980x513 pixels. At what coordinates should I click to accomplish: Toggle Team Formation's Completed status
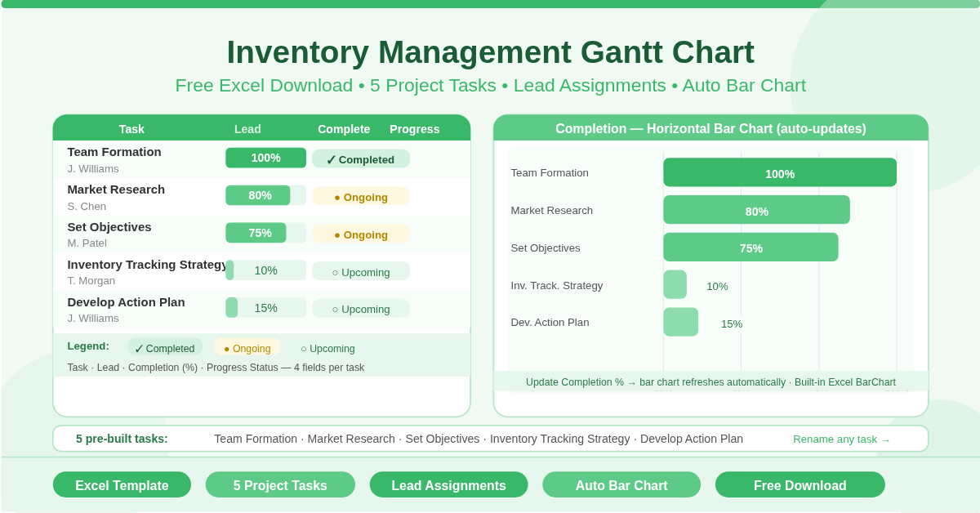pyautogui.click(x=361, y=158)
